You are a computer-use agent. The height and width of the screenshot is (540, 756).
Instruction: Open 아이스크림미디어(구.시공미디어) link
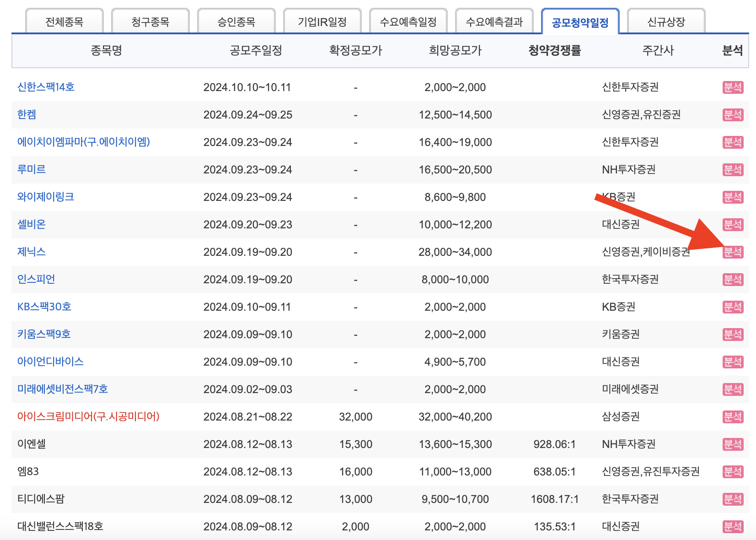pos(88,416)
